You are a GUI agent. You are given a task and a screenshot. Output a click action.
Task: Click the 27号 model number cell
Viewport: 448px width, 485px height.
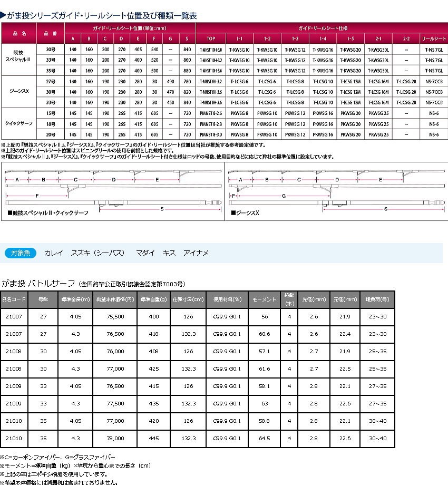point(51,81)
